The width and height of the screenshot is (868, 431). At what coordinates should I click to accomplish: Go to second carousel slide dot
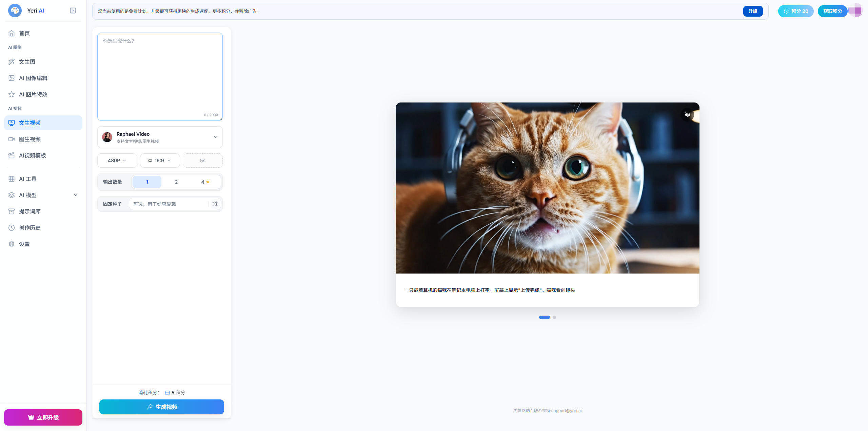point(554,317)
